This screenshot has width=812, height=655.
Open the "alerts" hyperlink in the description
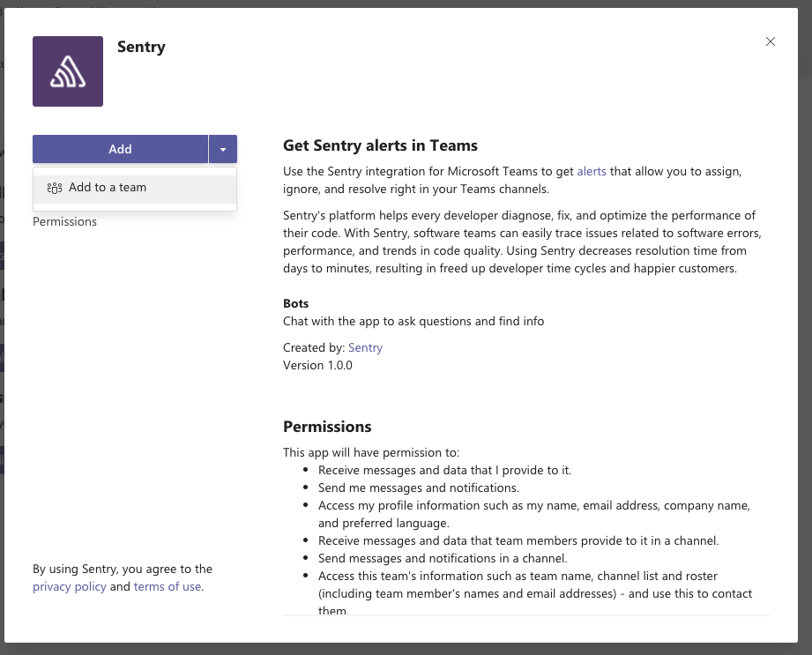click(x=592, y=171)
